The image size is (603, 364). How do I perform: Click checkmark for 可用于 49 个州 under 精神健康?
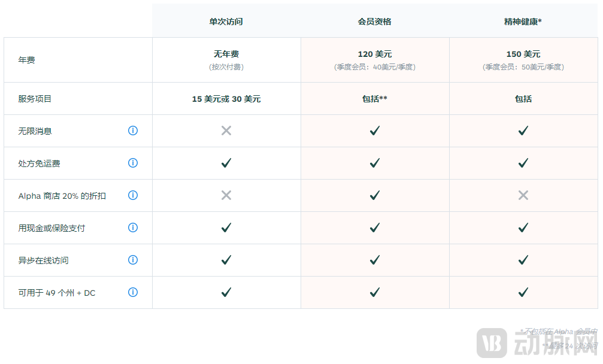(x=523, y=292)
